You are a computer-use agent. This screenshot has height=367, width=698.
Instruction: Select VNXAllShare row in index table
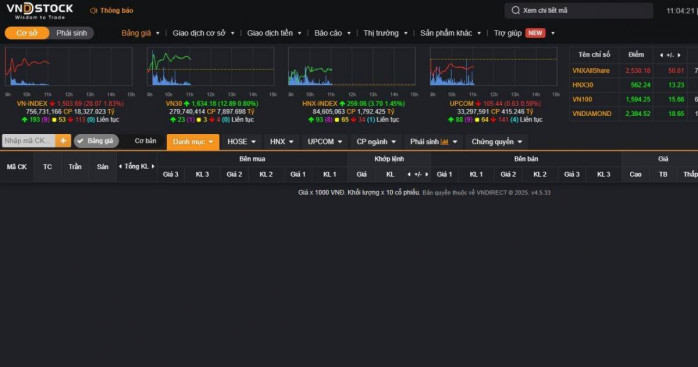pos(633,70)
